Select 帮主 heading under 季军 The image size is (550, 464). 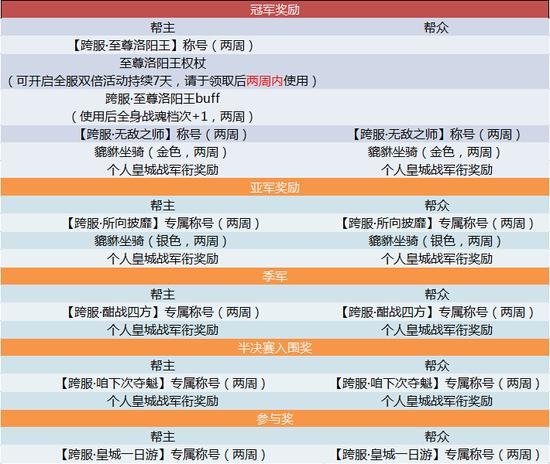162,294
